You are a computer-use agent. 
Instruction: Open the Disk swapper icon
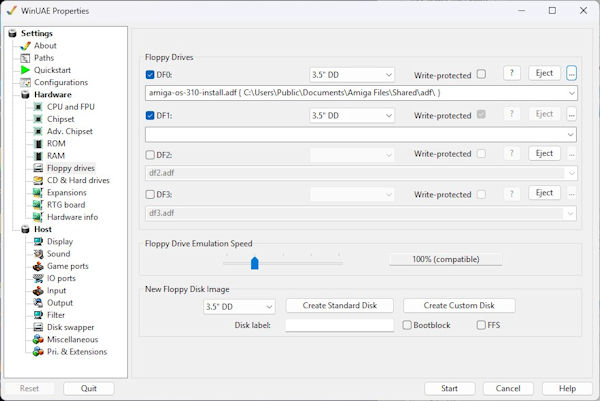coord(38,327)
